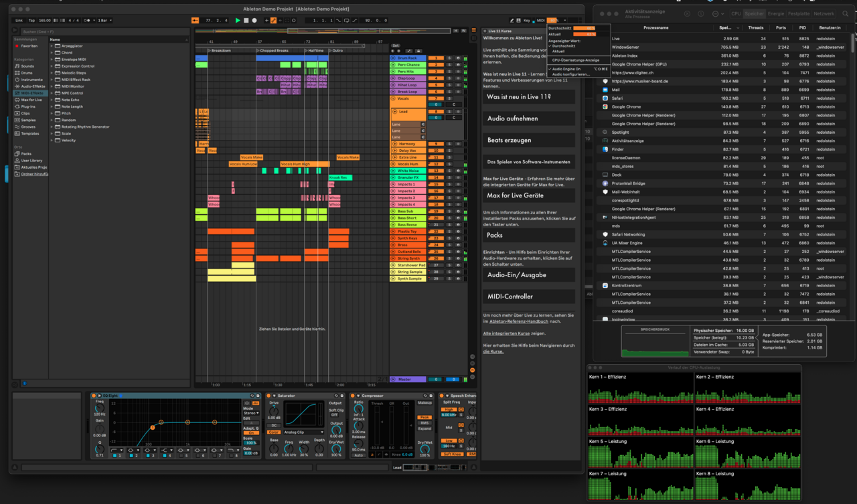Unfold the Drum Rack track
This screenshot has height=504, width=857.
click(393, 58)
